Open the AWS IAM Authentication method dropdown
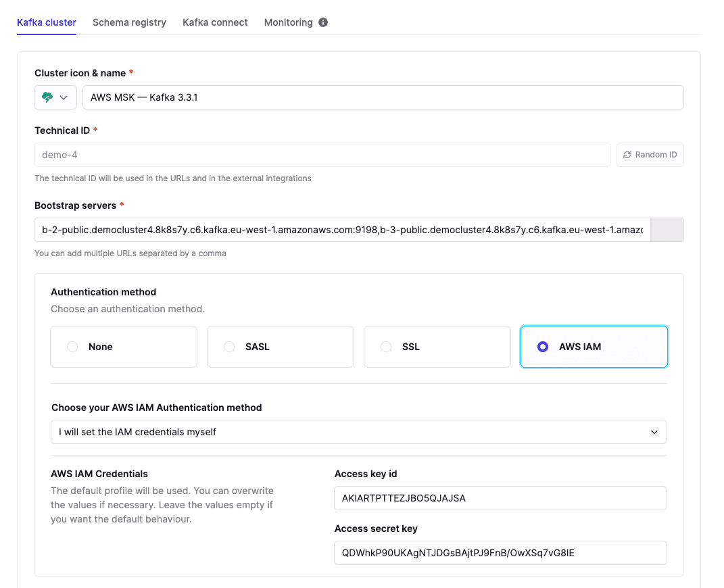This screenshot has width=724, height=588. (x=358, y=432)
